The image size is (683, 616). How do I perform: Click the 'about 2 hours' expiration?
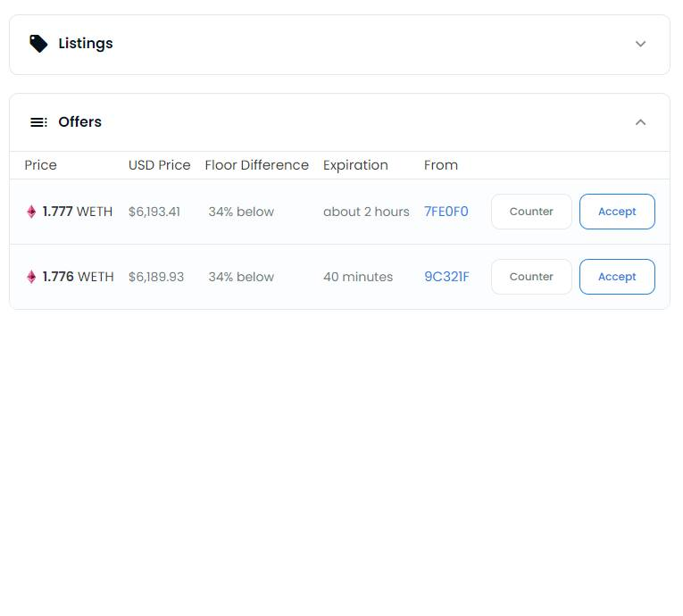coord(366,212)
